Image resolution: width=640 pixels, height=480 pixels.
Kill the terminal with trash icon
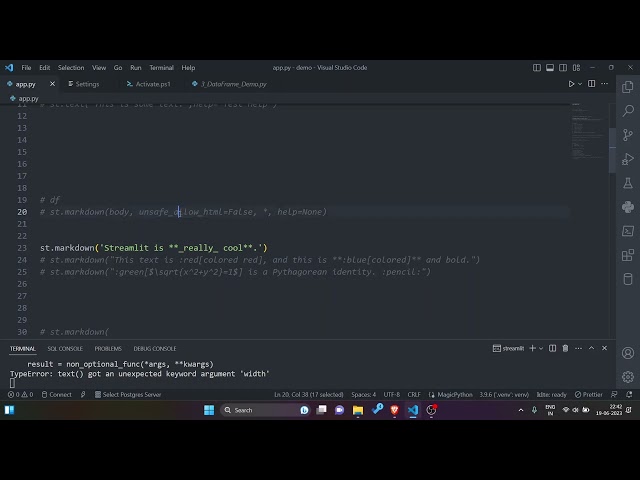[565, 348]
